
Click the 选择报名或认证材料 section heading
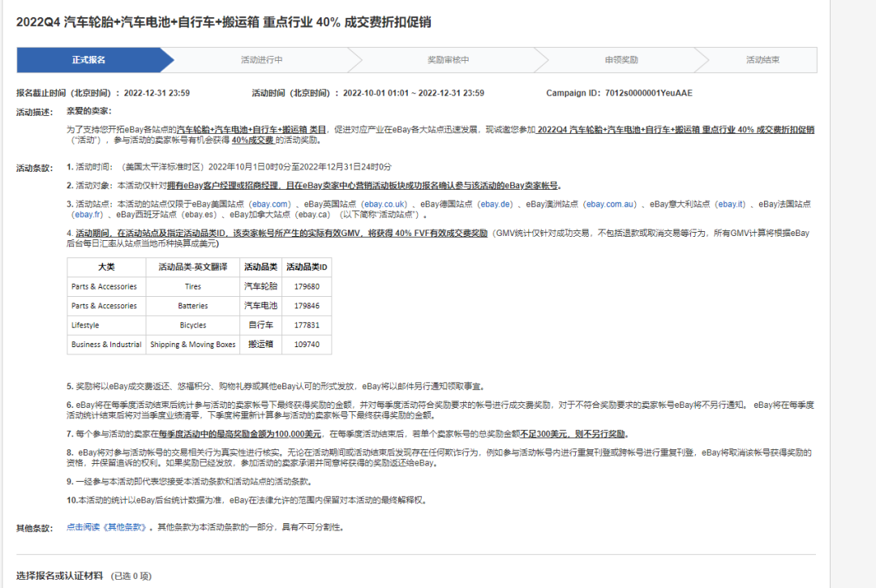pyautogui.click(x=59, y=576)
